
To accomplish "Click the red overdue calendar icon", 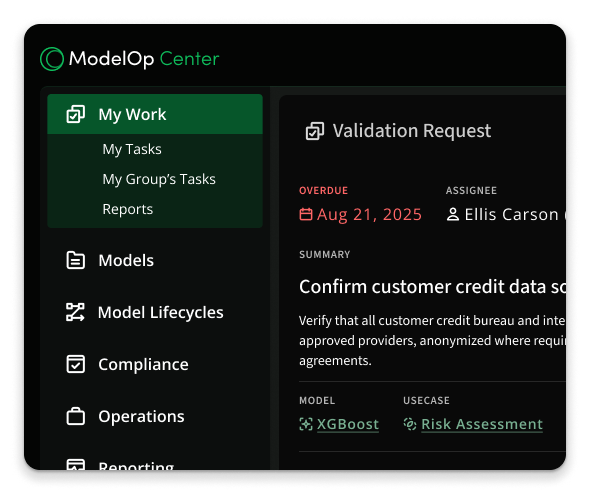I will (306, 214).
